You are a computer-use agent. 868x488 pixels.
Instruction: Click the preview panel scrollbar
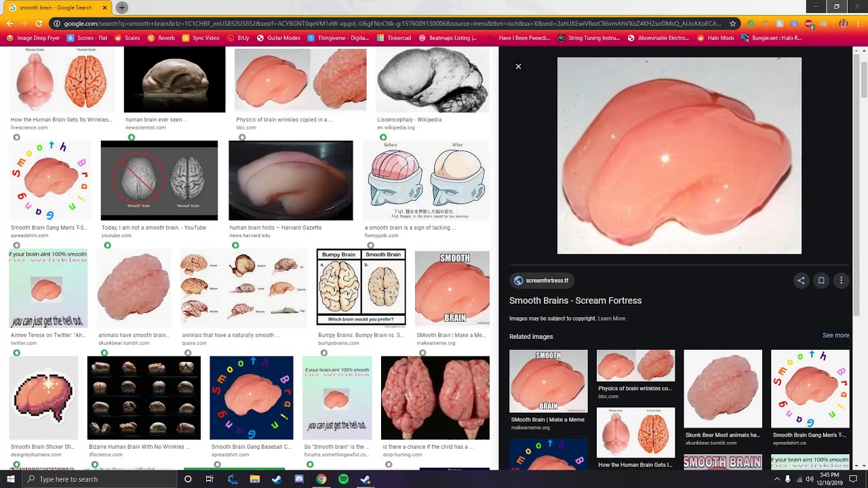pos(863,258)
